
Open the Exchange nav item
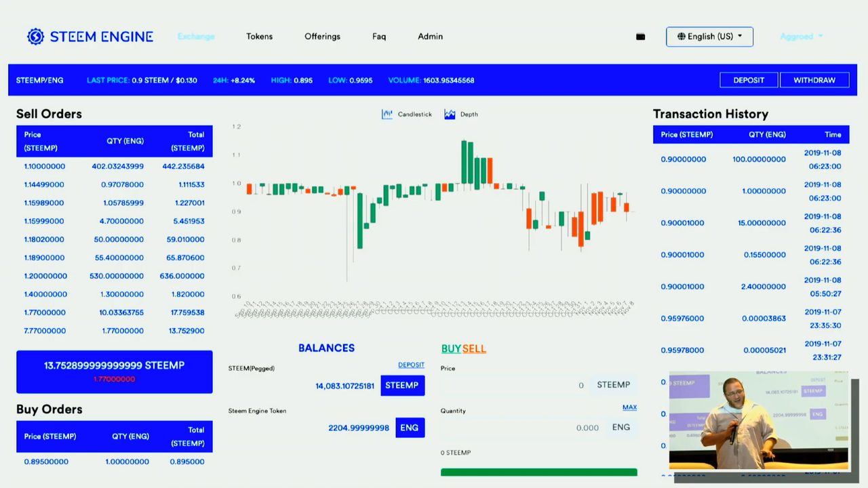pos(196,37)
